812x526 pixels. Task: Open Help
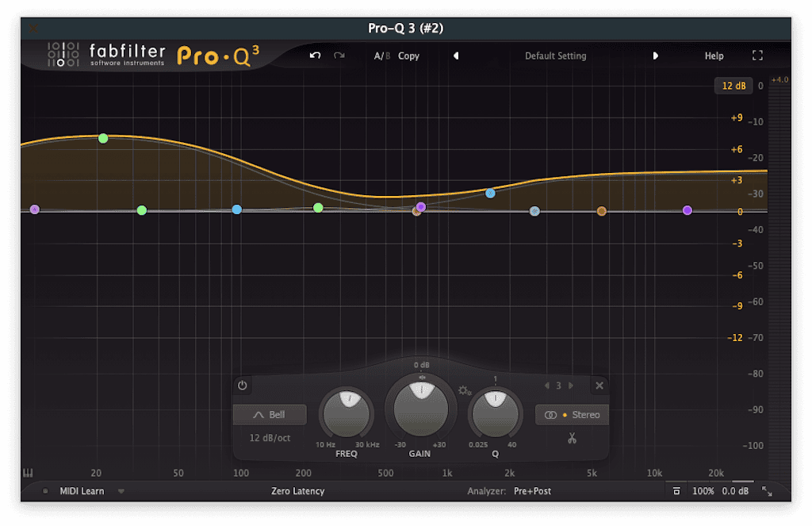[713, 56]
